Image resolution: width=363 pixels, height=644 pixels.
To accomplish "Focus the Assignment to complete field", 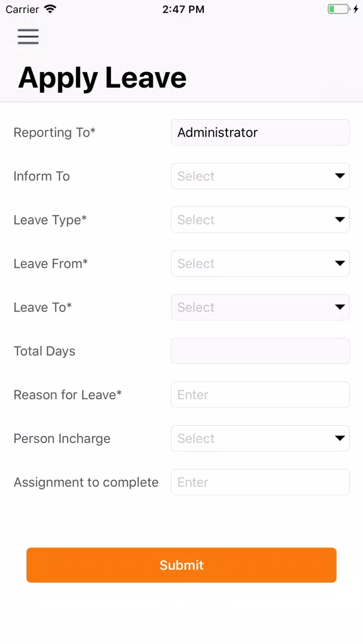I will (260, 482).
